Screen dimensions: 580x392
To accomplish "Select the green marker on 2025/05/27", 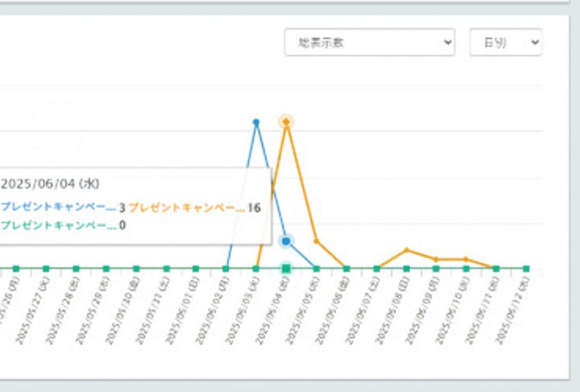I will (x=46, y=269).
